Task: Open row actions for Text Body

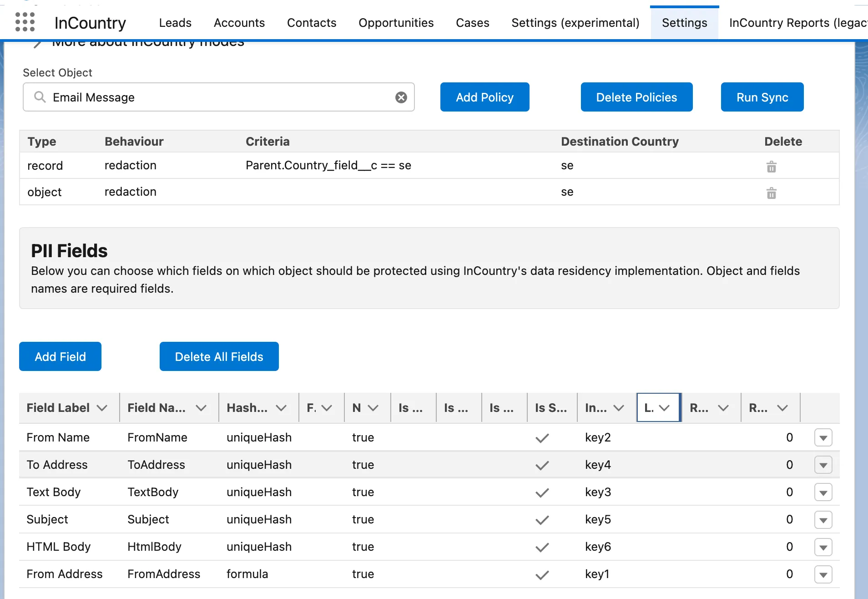Action: 823,492
